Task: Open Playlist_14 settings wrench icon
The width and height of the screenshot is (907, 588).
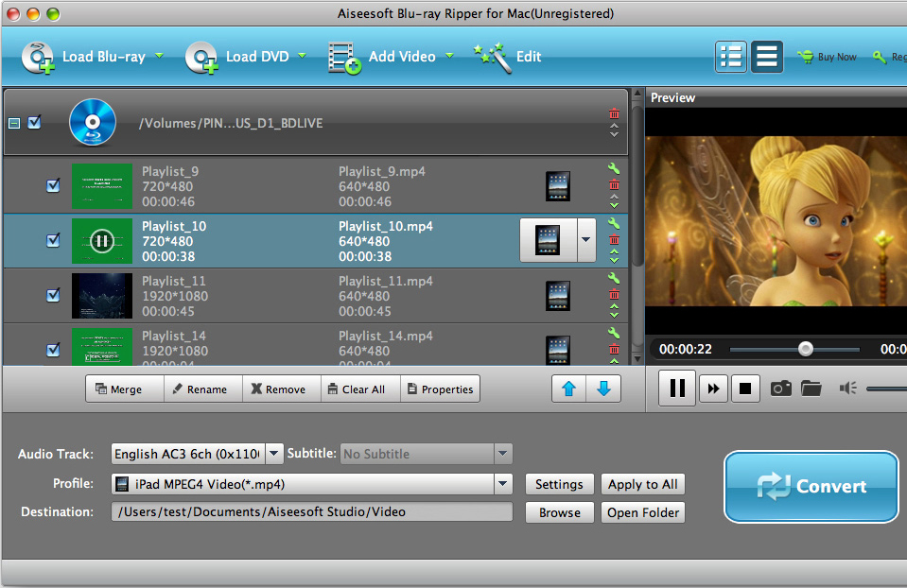Action: click(614, 333)
